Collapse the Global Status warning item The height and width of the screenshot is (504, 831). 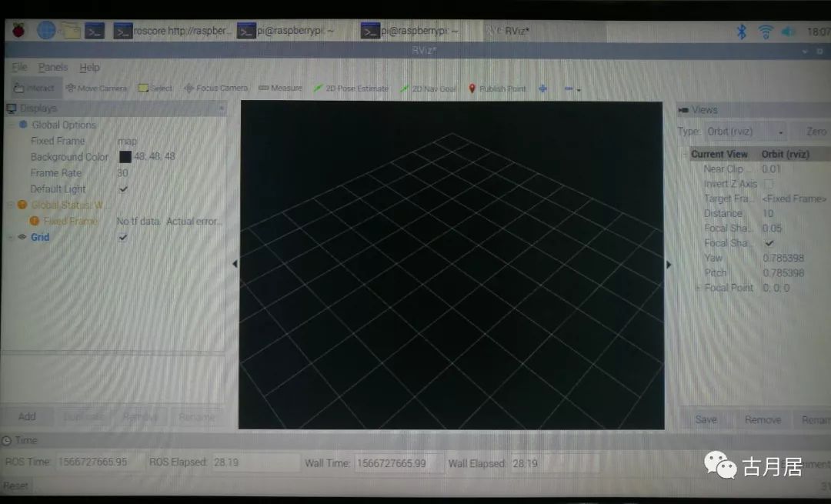coord(11,205)
